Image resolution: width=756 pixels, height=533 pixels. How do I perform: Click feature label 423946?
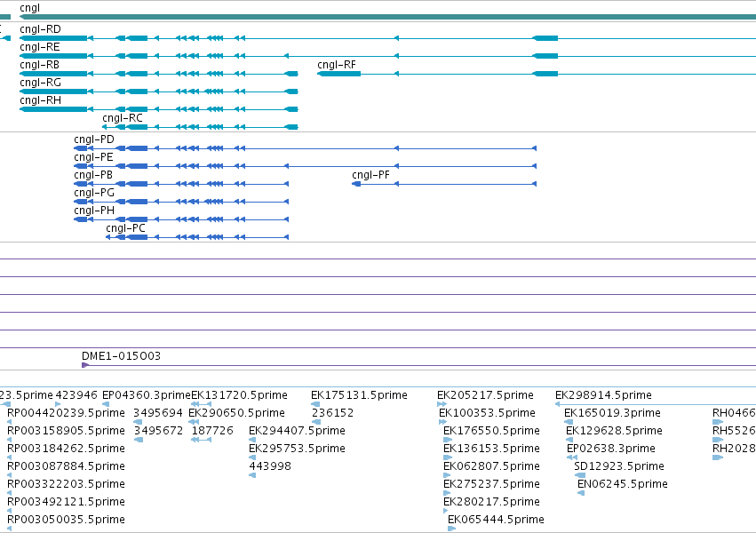coord(76,395)
